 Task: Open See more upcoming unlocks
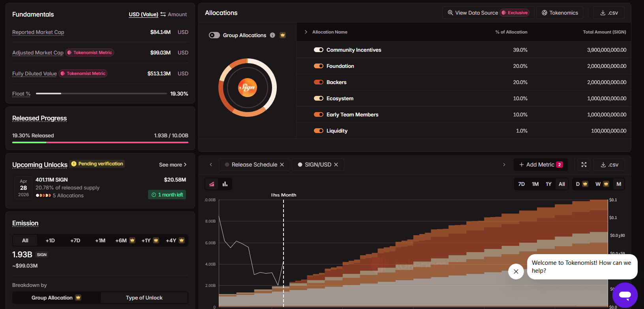pos(173,165)
